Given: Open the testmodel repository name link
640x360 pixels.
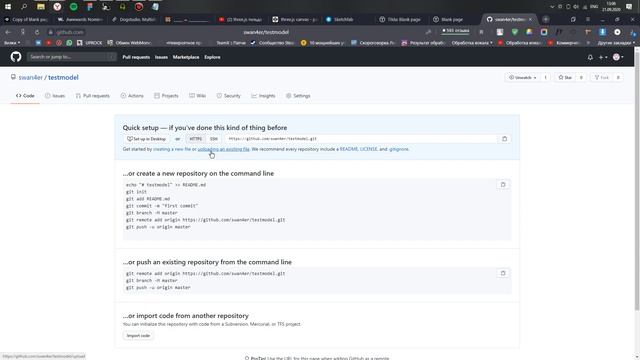Looking at the screenshot, I should pyautogui.click(x=63, y=78).
